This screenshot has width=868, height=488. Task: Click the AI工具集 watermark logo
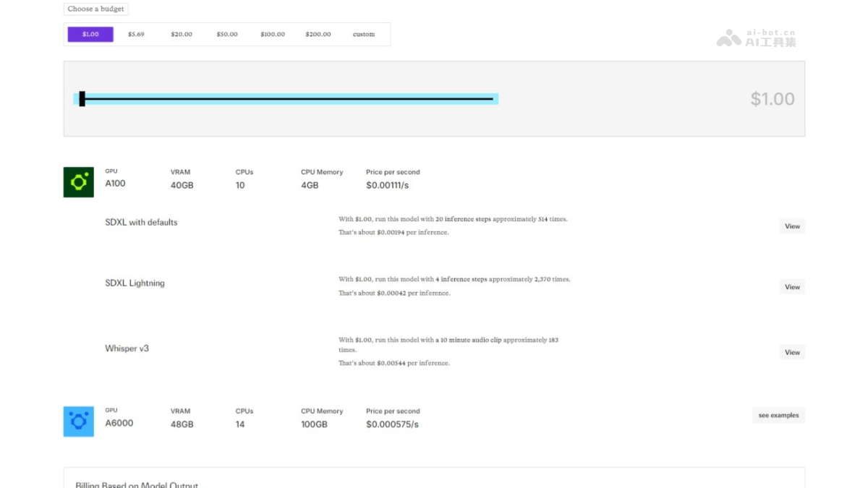(757, 38)
